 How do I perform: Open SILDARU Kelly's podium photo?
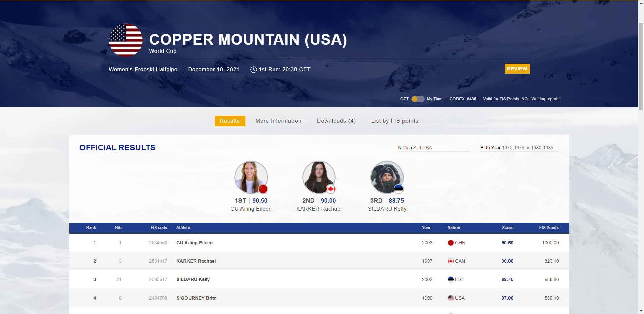click(387, 177)
